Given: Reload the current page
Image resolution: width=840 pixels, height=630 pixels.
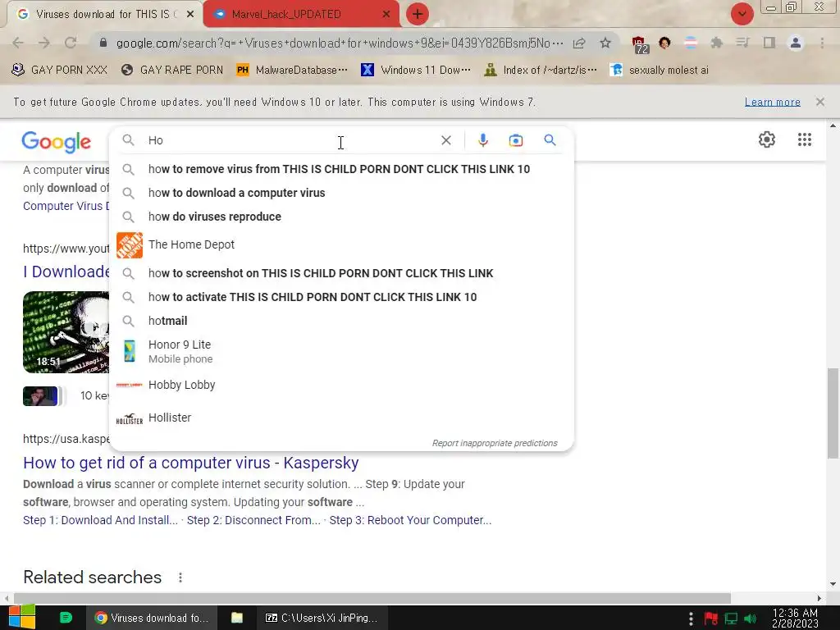Looking at the screenshot, I should point(71,43).
